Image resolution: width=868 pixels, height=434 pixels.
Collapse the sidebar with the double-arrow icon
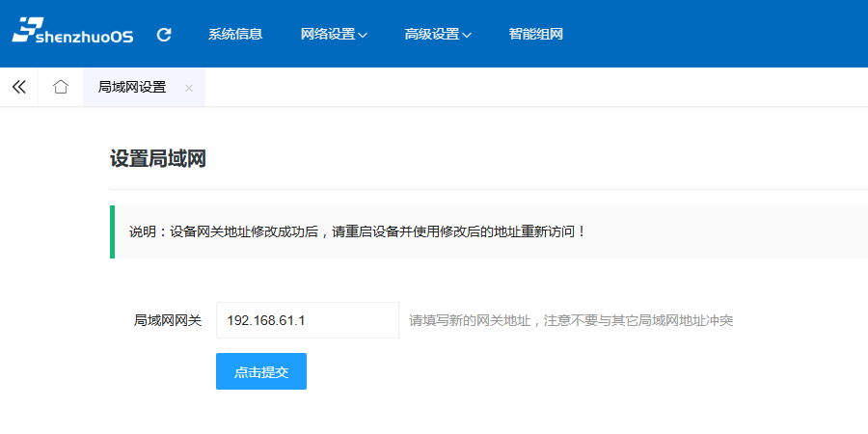pyautogui.click(x=18, y=87)
